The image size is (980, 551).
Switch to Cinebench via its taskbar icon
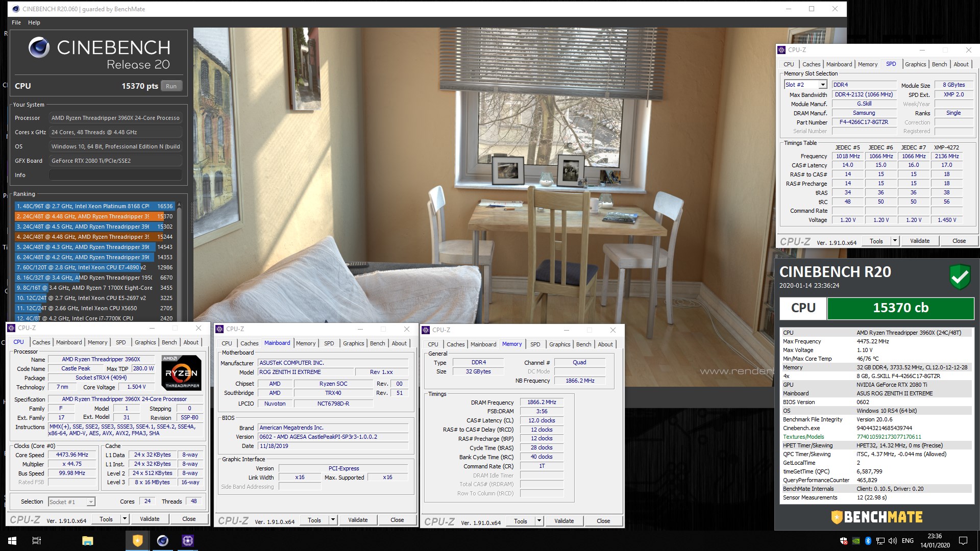pos(163,541)
